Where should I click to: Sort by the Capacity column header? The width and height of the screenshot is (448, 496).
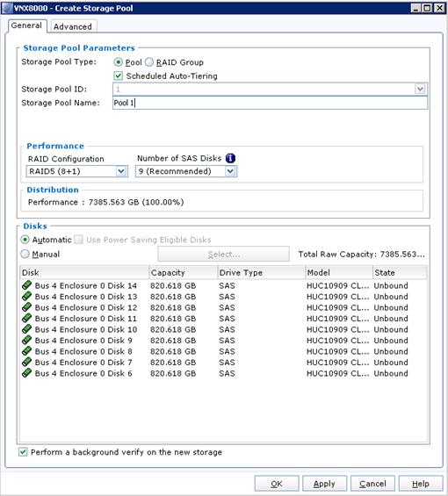coord(184,272)
